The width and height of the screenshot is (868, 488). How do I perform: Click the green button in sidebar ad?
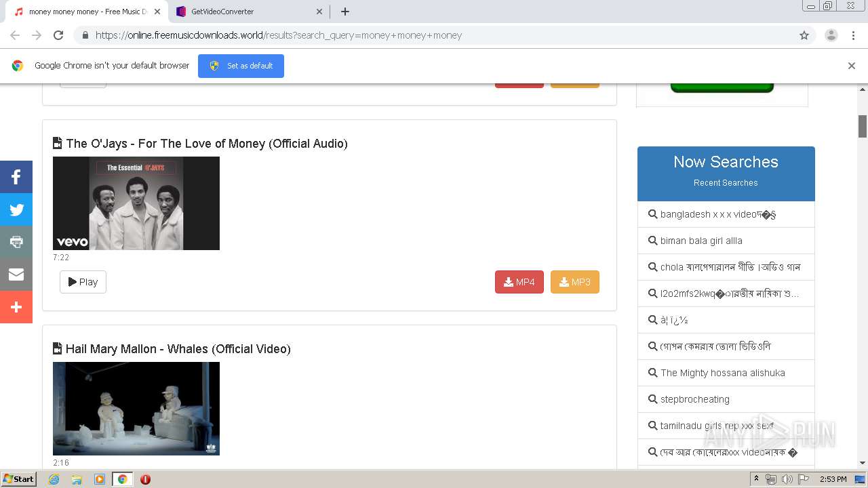coord(722,87)
